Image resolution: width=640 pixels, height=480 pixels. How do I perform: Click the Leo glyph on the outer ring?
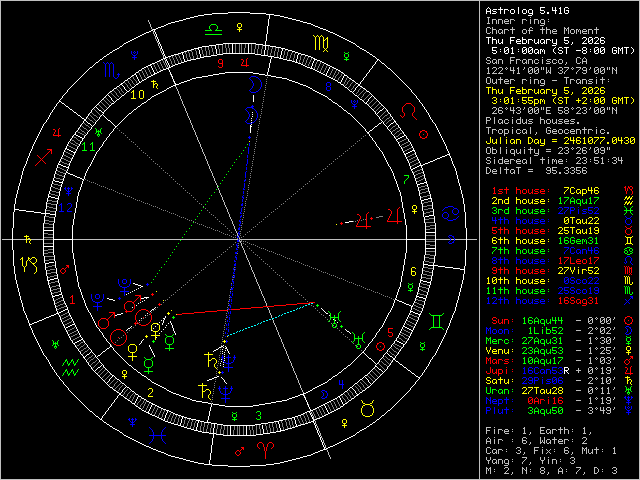point(410,108)
